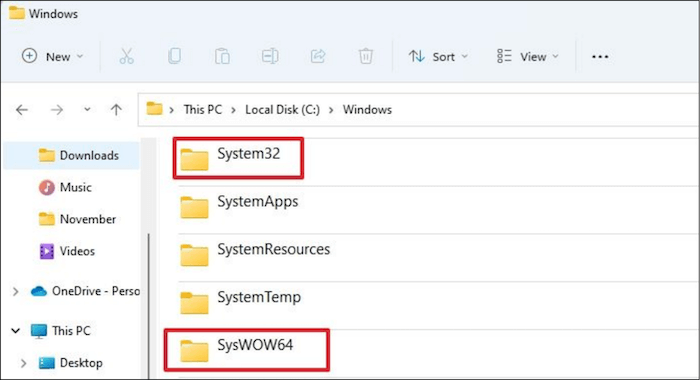The width and height of the screenshot is (700, 380).
Task: Select This PC in navigation pane
Action: [61, 331]
